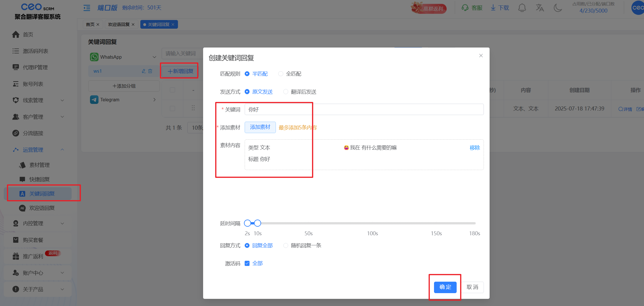Edit the ws1 group name
This screenshot has height=306, width=644.
click(x=144, y=71)
